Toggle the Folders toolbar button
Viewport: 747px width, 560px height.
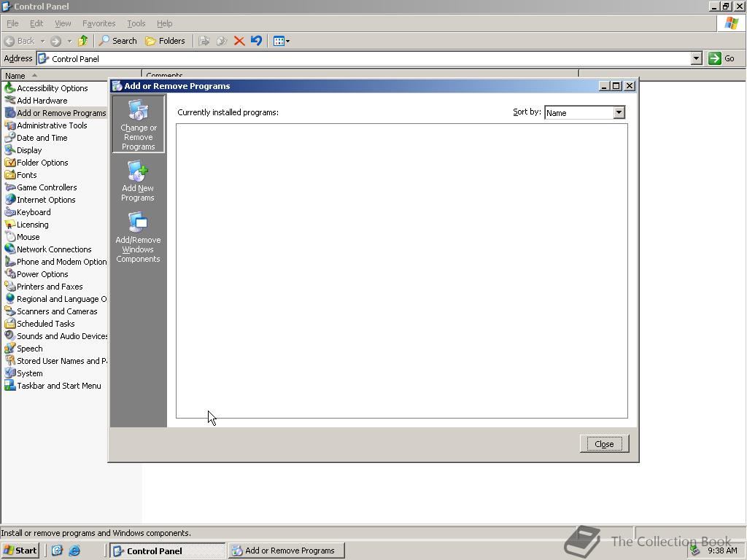click(x=165, y=41)
